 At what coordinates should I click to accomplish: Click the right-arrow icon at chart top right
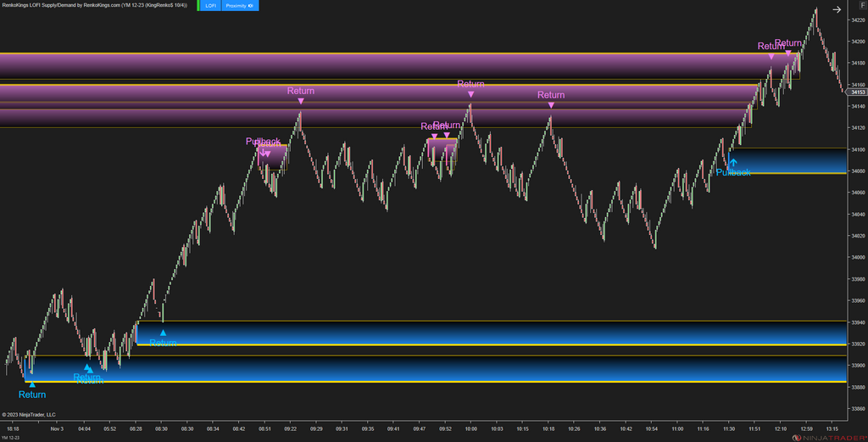click(x=837, y=9)
